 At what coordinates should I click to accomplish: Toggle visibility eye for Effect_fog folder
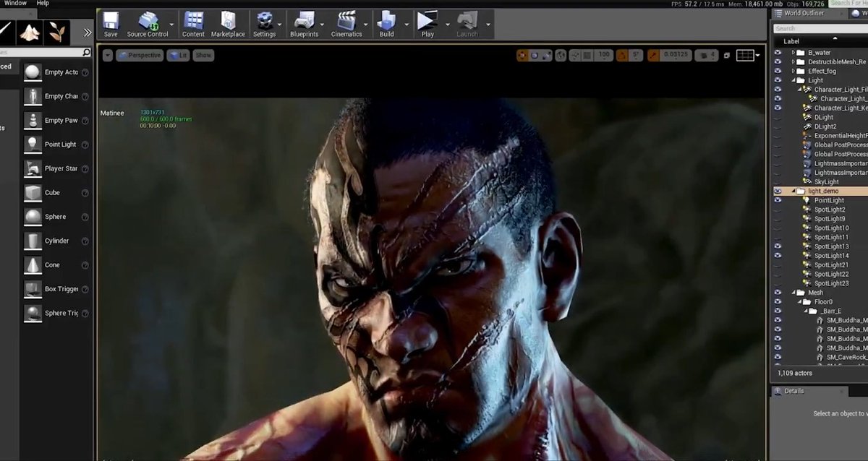tap(778, 71)
